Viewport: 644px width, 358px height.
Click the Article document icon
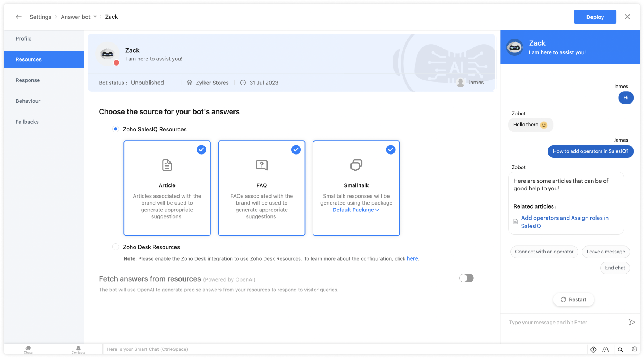click(167, 165)
